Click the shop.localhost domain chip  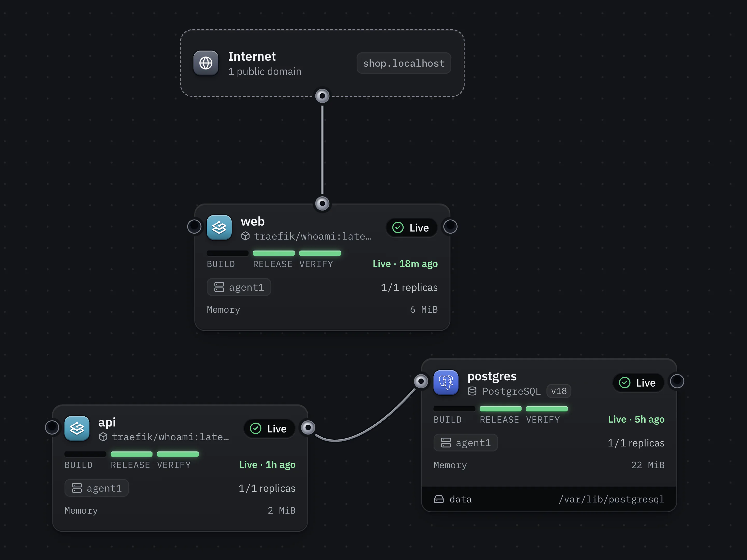[x=404, y=63]
